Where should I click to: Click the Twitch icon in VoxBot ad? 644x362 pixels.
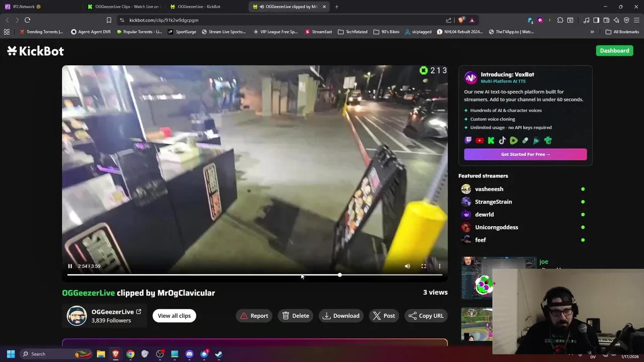pyautogui.click(x=468, y=141)
